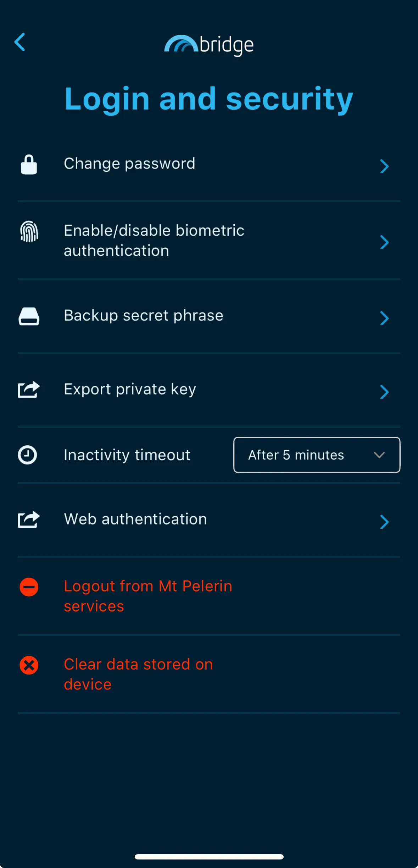Click the Bridge logo at the top
Screen dimensions: 418x868
coord(209,45)
